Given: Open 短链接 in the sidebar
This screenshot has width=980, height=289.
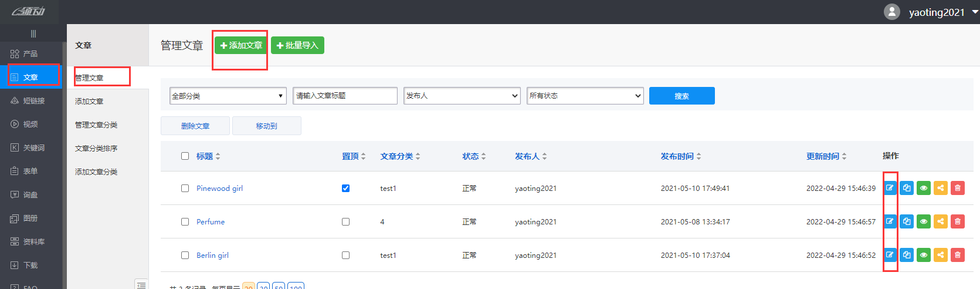Looking at the screenshot, I should pos(30,100).
